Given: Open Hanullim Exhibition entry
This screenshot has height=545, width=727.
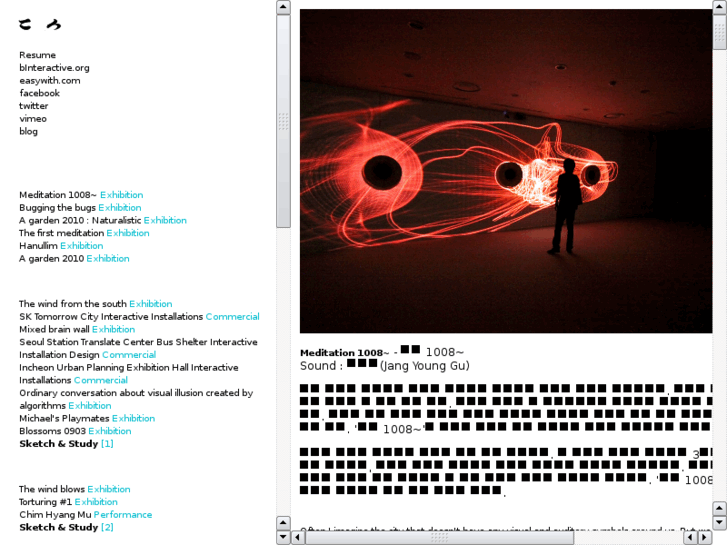Looking at the screenshot, I should point(61,245).
